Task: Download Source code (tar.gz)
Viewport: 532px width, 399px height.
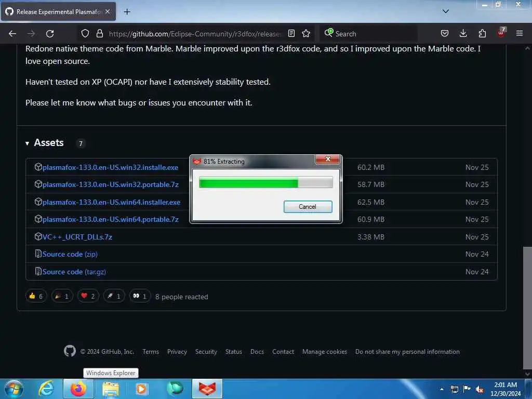Action: click(74, 272)
